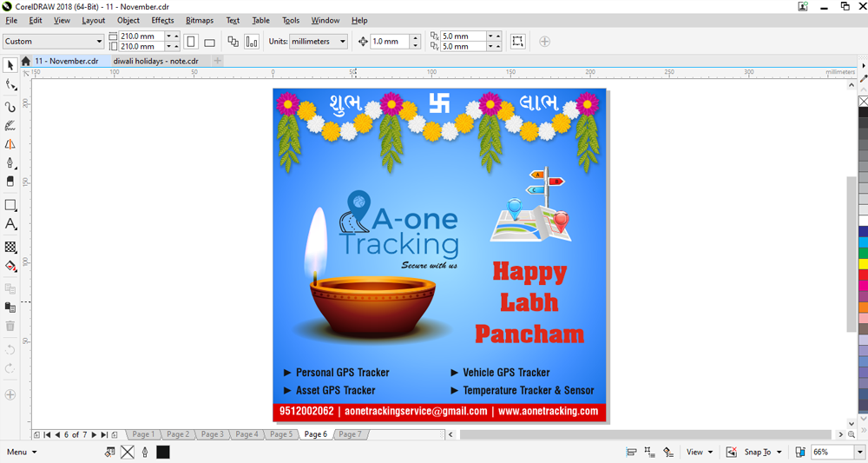
Task: Select the Freehand curve tool
Action: tap(10, 106)
